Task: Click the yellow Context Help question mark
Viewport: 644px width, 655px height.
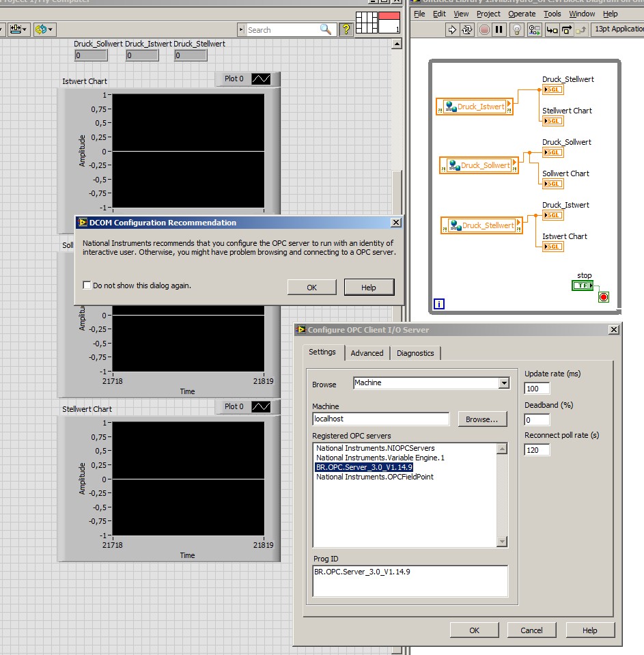Action: click(x=346, y=29)
